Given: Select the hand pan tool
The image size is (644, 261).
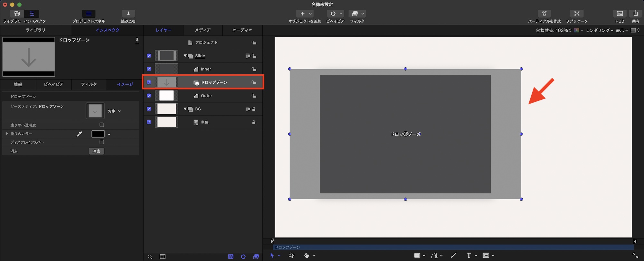Looking at the screenshot, I should [x=307, y=256].
